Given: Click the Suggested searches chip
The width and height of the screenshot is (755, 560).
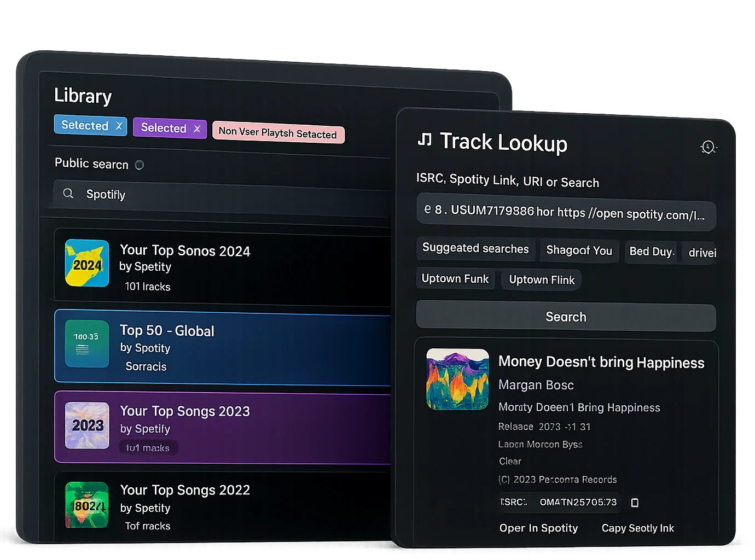Looking at the screenshot, I should pos(475,248).
